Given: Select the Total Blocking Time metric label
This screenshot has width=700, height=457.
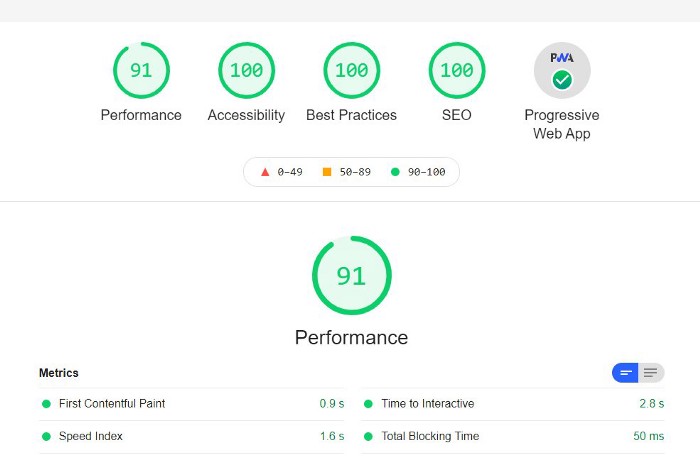Looking at the screenshot, I should click(x=430, y=436).
